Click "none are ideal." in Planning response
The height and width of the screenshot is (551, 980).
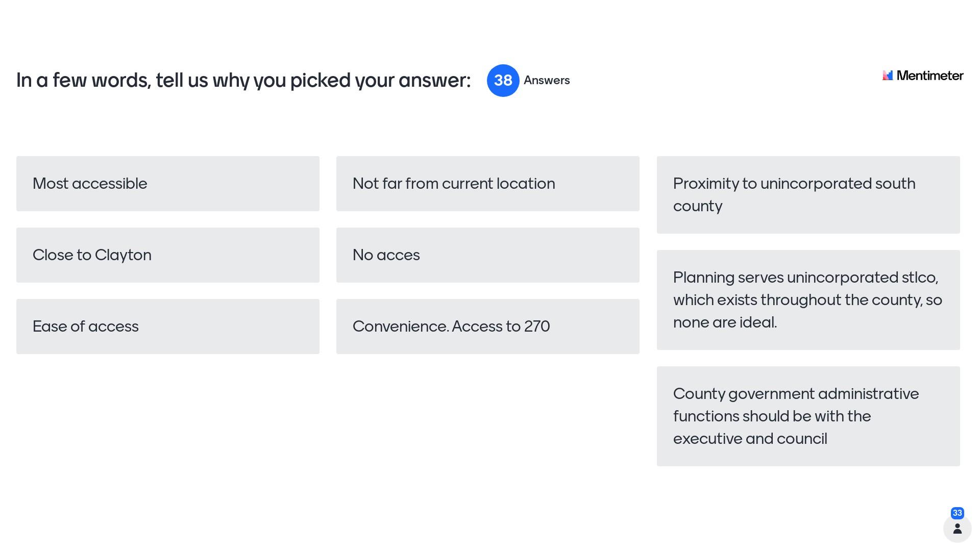coord(725,322)
